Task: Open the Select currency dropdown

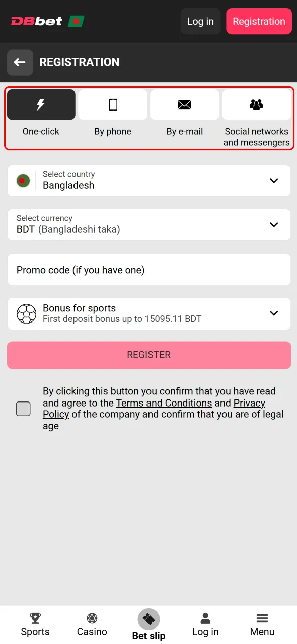Action: pos(148,224)
